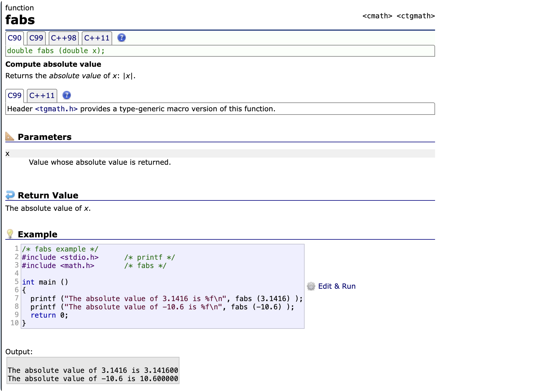Open the C++11 tab above the tgmath note

point(42,96)
